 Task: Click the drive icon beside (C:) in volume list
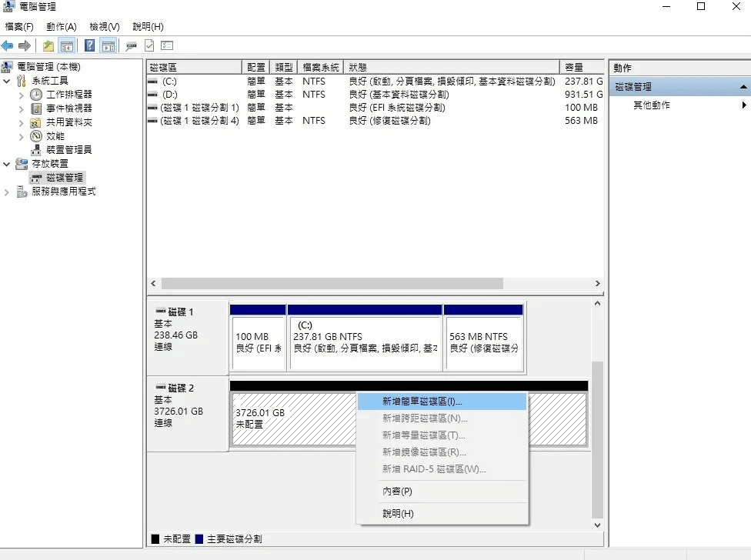pyautogui.click(x=153, y=82)
